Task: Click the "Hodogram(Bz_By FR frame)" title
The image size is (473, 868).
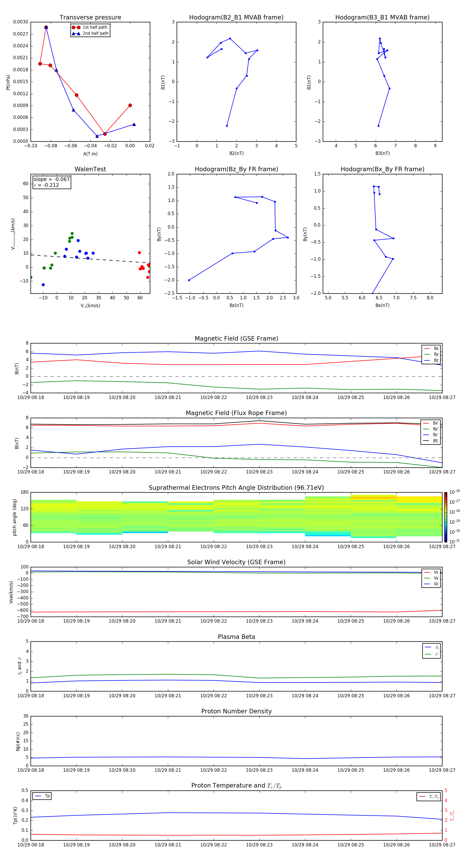Action: point(236,169)
